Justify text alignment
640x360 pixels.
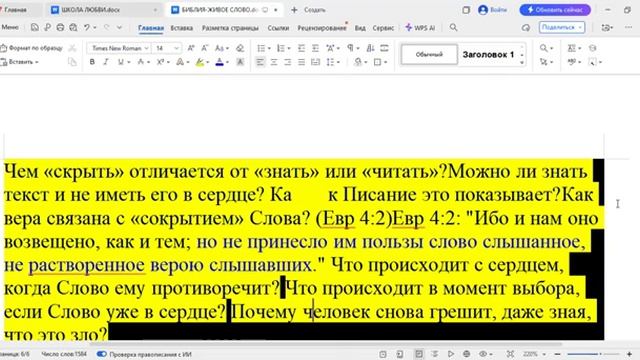point(302,62)
